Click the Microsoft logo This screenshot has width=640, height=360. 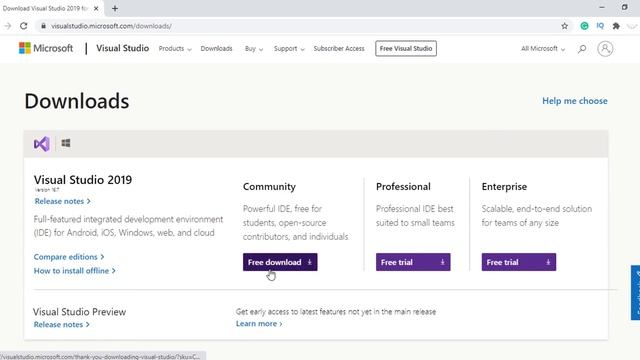click(x=46, y=48)
